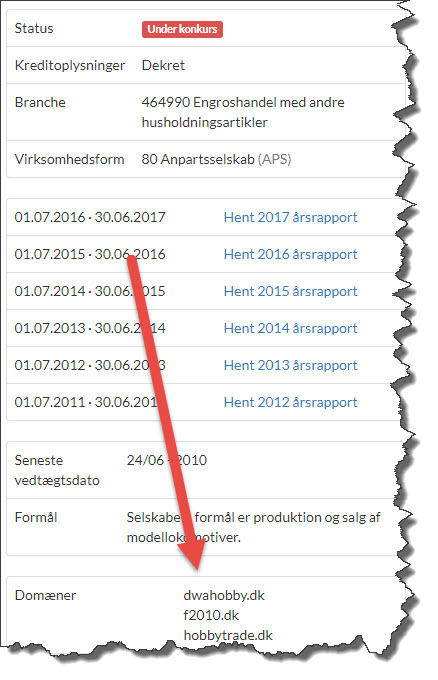Select the 01.07.2015 period row
Viewport: 438px width, 680px height.
point(206,254)
